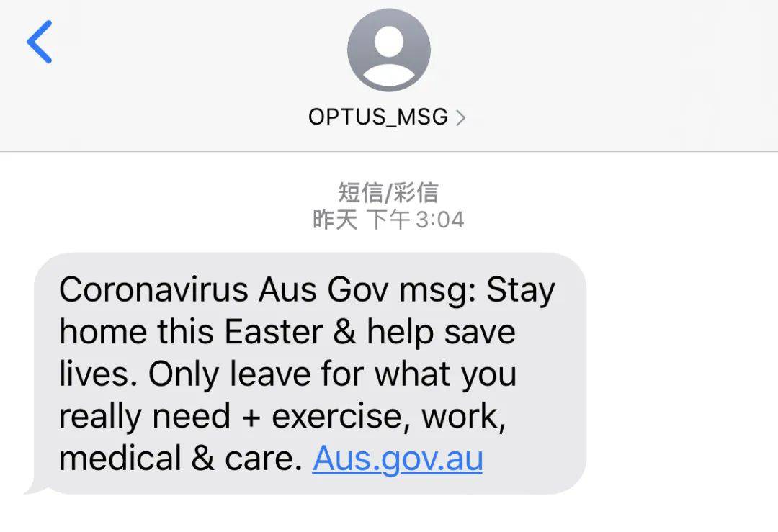Click 'Stay' at end of first line
The height and width of the screenshot is (532, 778).
coord(521,291)
